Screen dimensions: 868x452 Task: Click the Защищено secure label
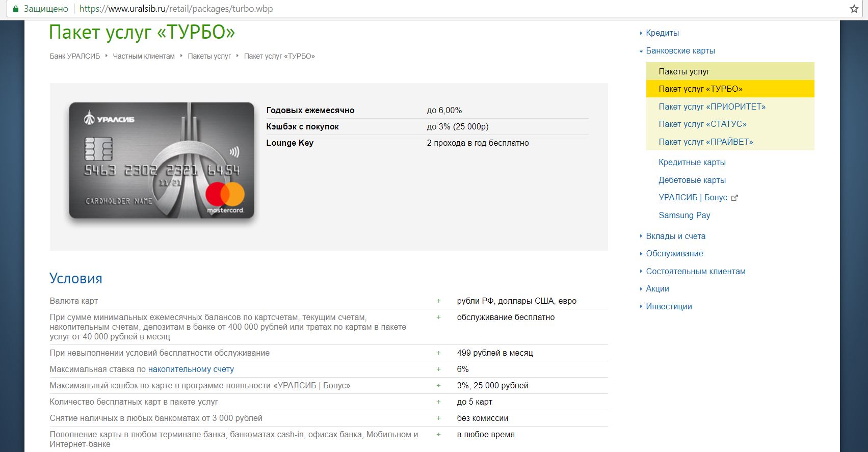pyautogui.click(x=46, y=9)
